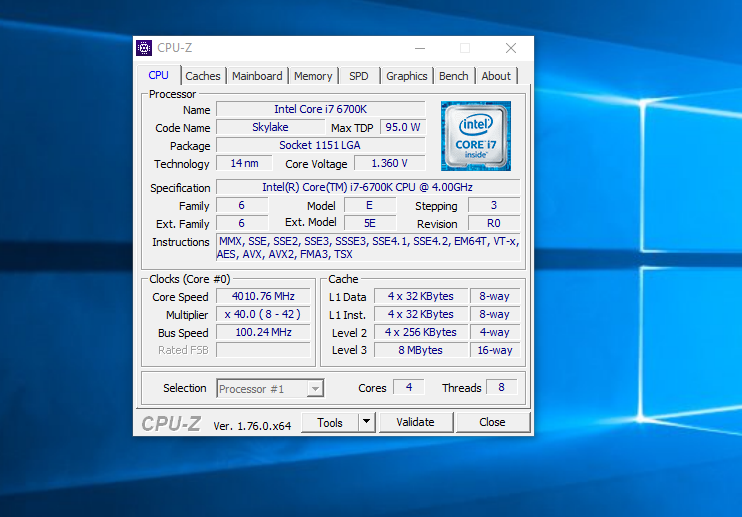Click the Code Name value Skylake
This screenshot has width=742, height=517.
pos(270,127)
